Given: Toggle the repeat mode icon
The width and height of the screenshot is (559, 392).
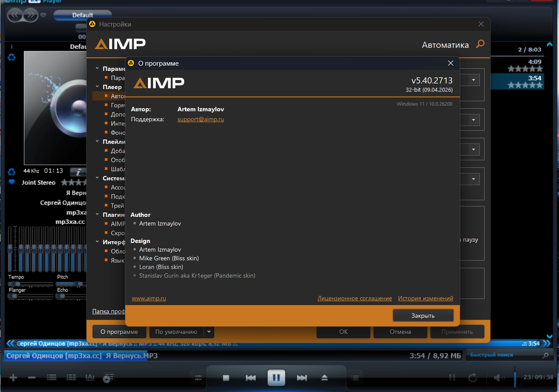Looking at the screenshot, I should coord(473,378).
